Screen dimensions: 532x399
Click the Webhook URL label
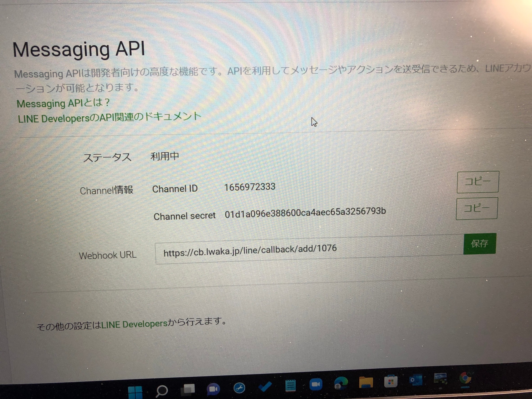(108, 255)
